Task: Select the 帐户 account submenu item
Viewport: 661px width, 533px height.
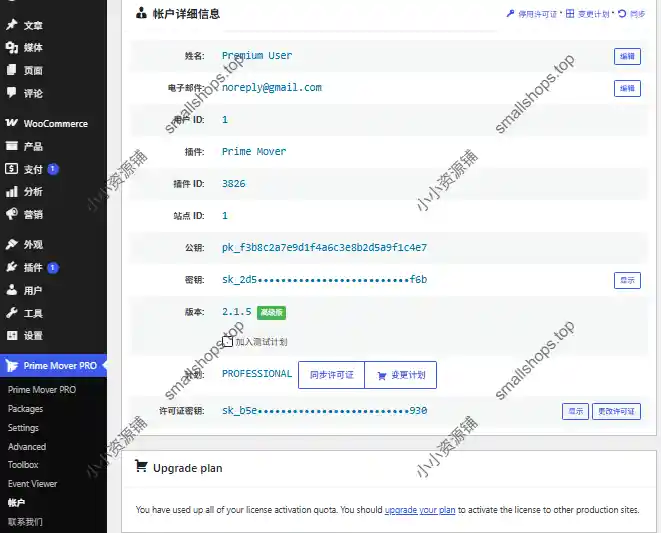Action: coord(16,503)
